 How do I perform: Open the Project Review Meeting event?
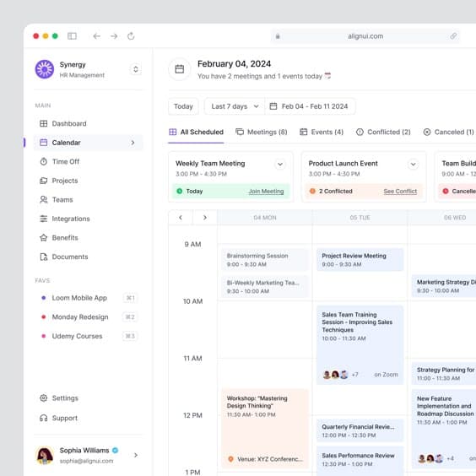[x=360, y=260]
